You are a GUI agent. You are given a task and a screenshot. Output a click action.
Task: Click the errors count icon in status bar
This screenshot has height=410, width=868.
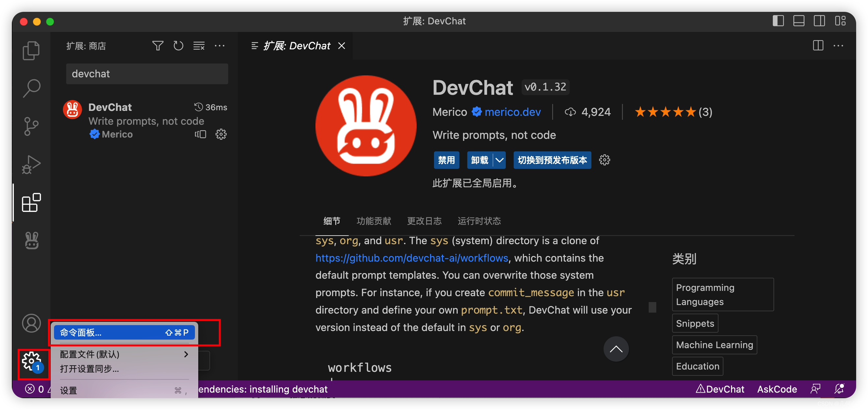(x=35, y=389)
